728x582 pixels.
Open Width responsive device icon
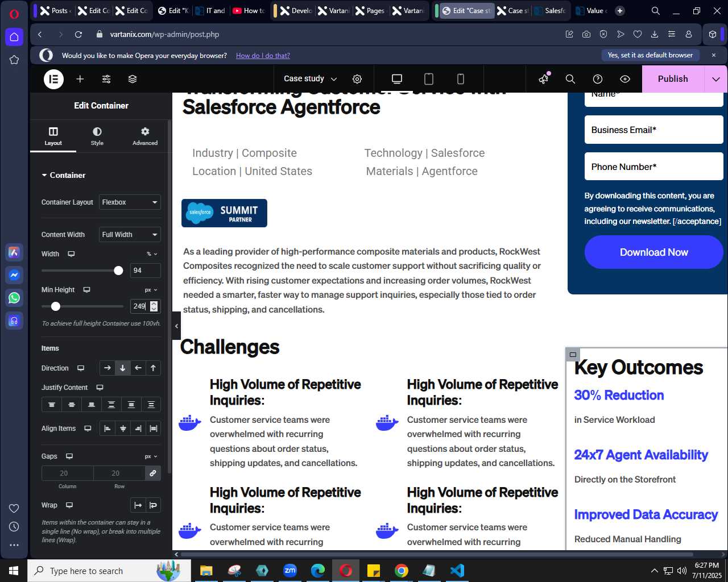[71, 254]
